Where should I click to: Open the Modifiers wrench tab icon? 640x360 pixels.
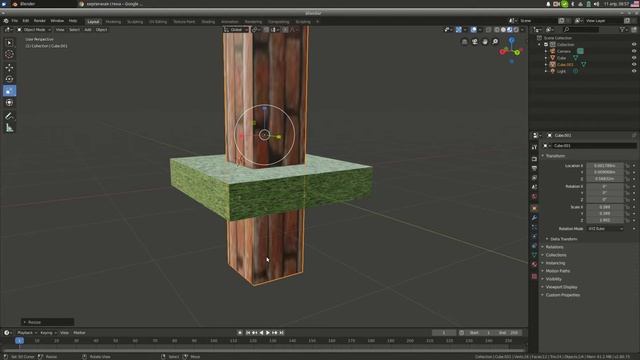(x=534, y=218)
